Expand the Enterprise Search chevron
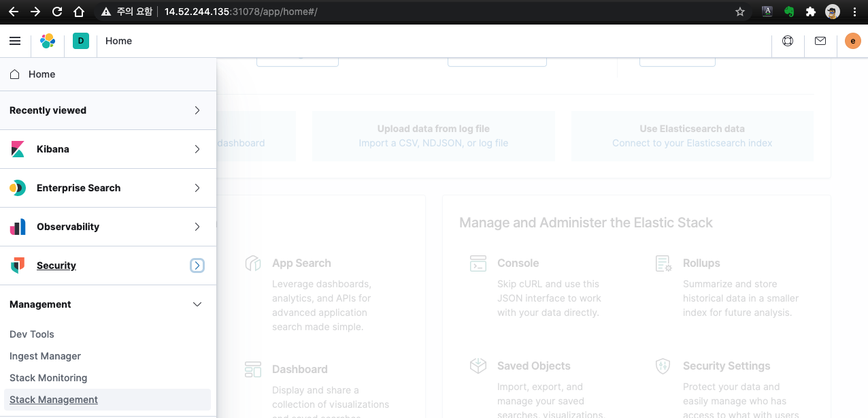The height and width of the screenshot is (418, 868). click(x=197, y=188)
